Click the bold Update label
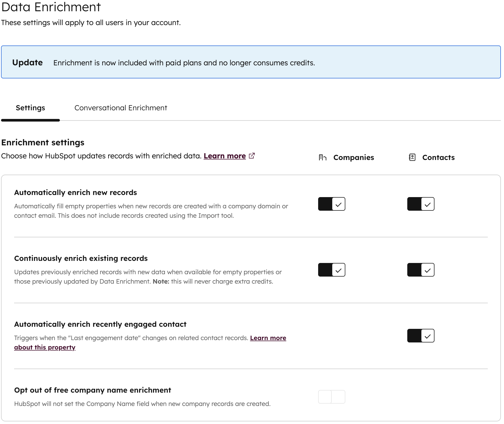Viewport: 504px width, 424px height. point(27,62)
